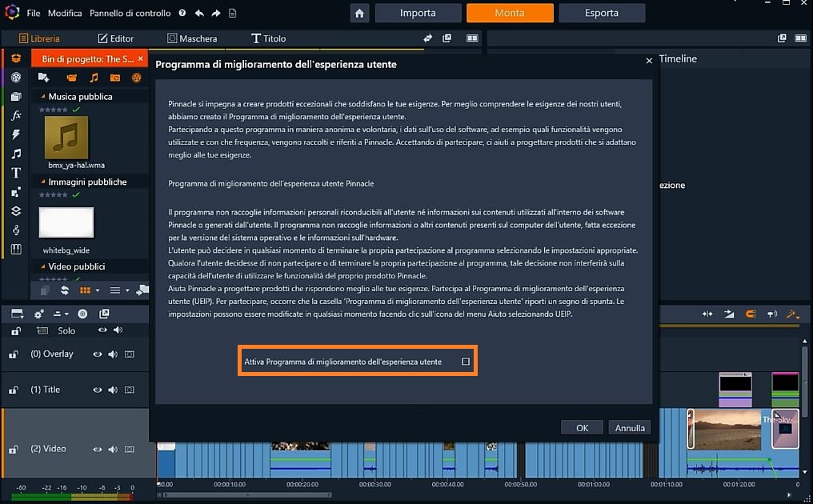The image size is (813, 504).
Task: Toggle the project reel filter in bin
Action: click(x=136, y=78)
